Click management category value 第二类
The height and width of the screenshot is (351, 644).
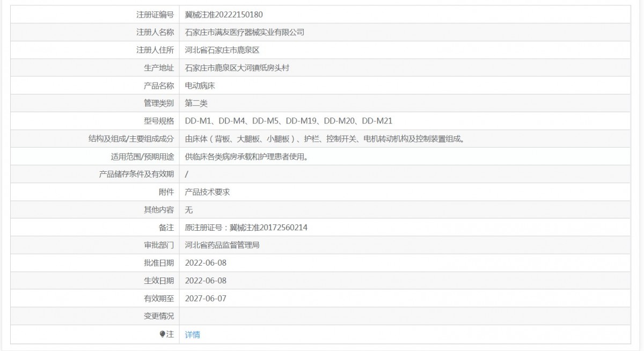pyautogui.click(x=196, y=103)
